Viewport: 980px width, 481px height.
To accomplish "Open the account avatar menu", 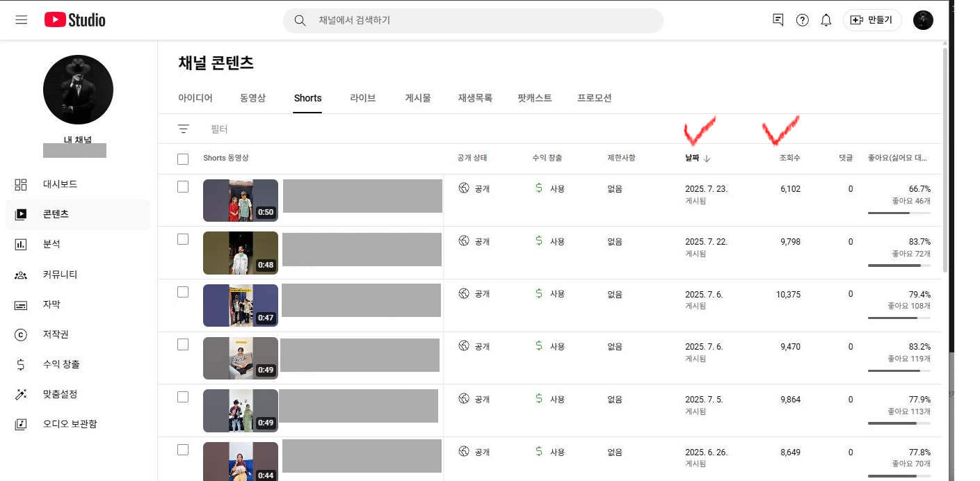I will pyautogui.click(x=923, y=20).
